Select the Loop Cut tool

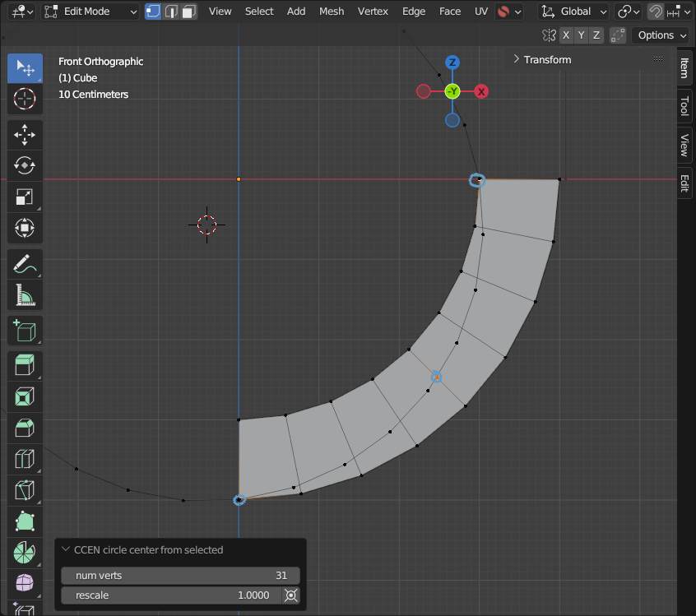tap(25, 459)
